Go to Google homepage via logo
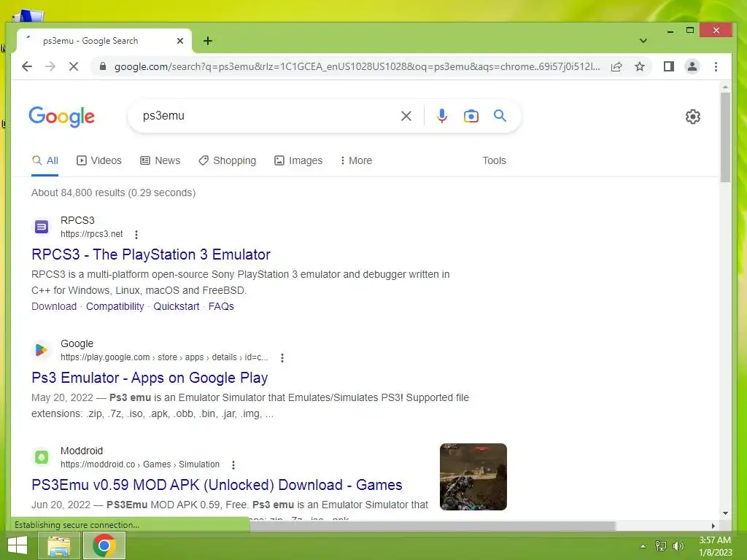747x560 pixels. pyautogui.click(x=62, y=117)
